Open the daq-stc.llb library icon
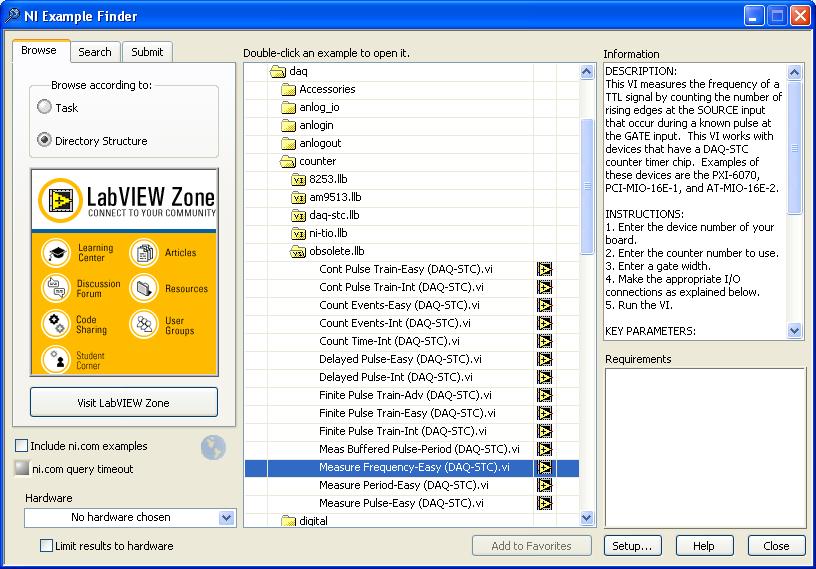The image size is (816, 569). click(298, 215)
